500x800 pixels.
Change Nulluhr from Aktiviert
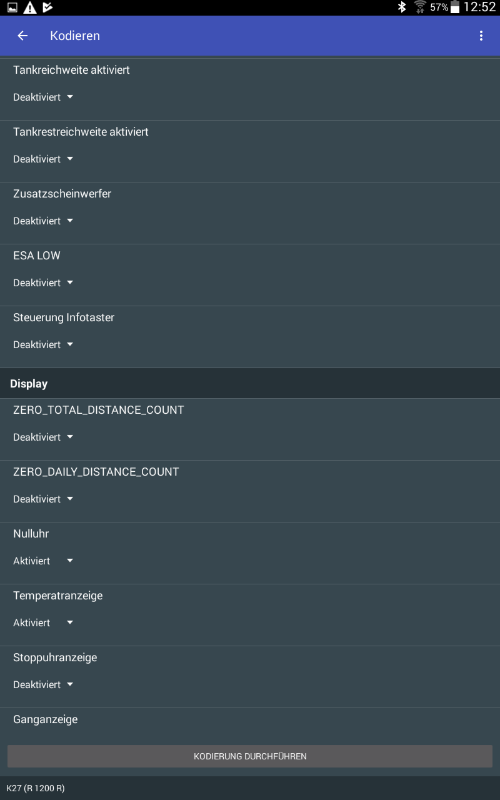43,560
